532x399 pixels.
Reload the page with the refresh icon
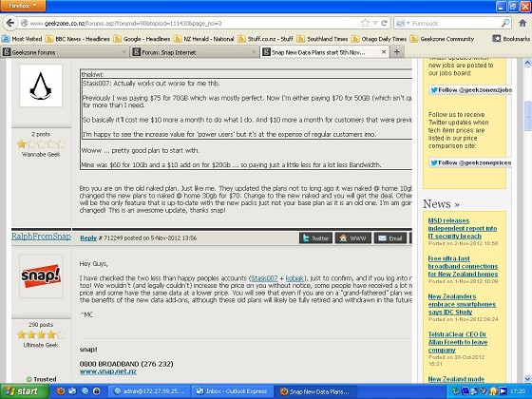point(385,23)
